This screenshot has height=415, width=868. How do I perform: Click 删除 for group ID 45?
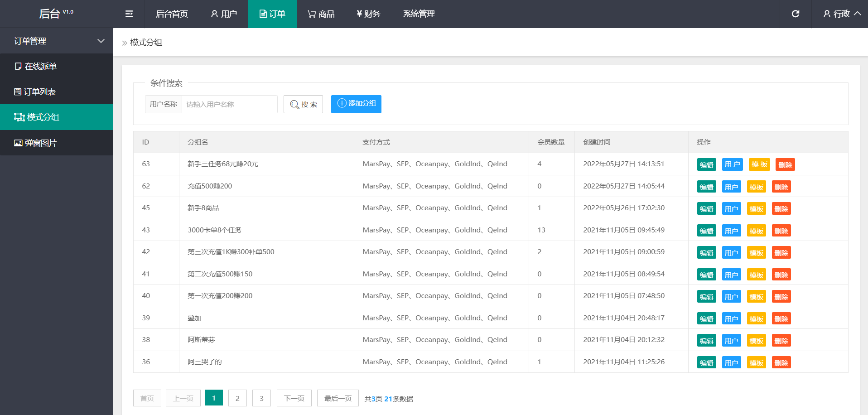point(781,209)
